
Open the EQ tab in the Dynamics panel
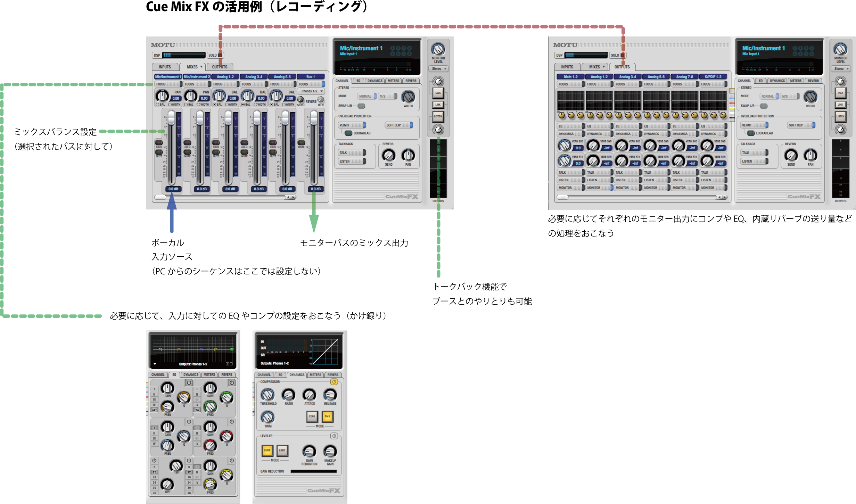point(280,374)
